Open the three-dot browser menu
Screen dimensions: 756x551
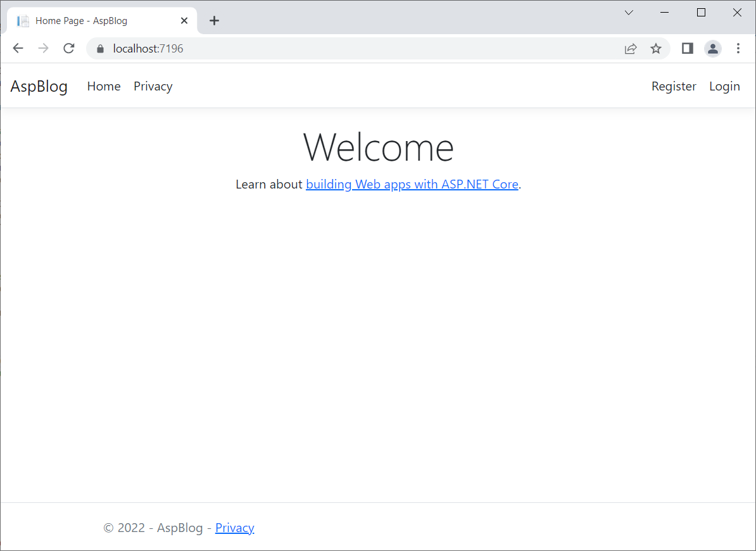click(x=738, y=48)
